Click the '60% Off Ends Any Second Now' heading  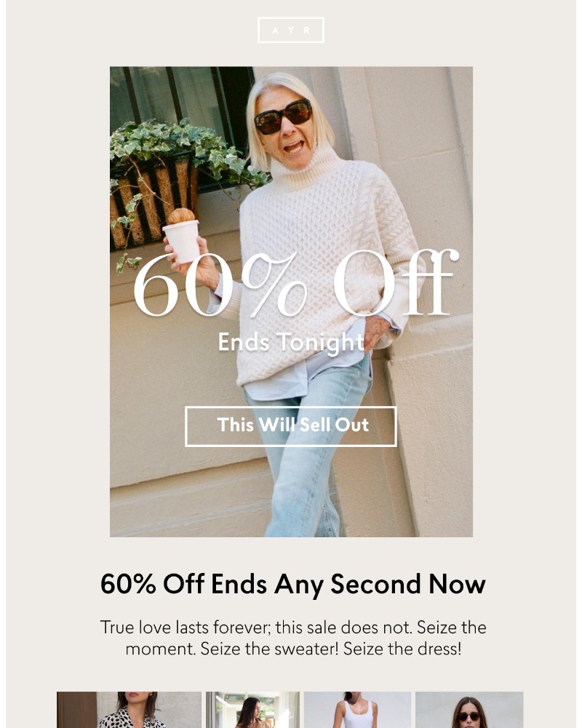point(293,584)
